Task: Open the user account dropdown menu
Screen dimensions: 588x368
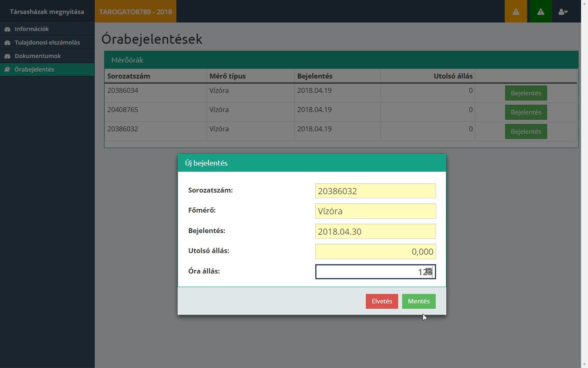Action: click(x=563, y=12)
